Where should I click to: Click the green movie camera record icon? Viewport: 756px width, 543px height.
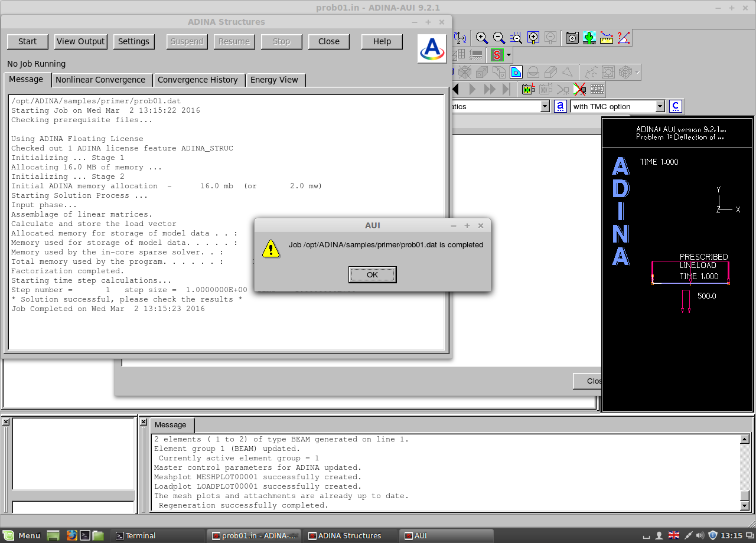pos(528,90)
